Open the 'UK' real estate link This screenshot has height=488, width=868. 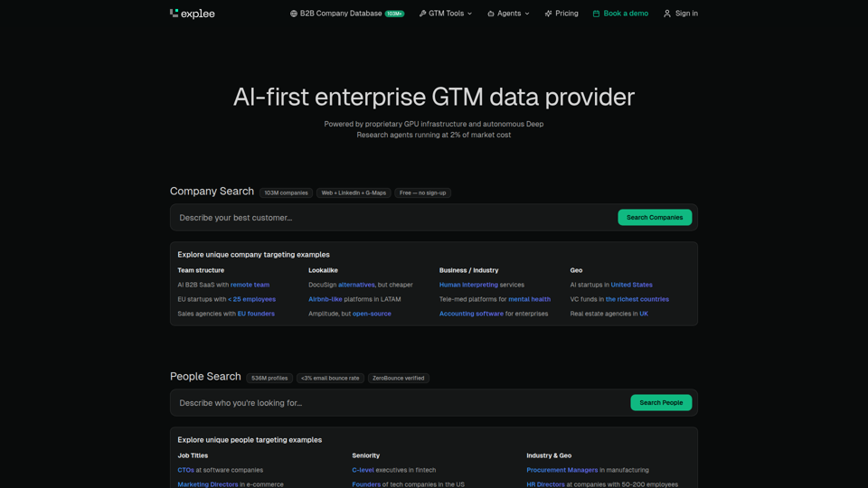pyautogui.click(x=644, y=314)
